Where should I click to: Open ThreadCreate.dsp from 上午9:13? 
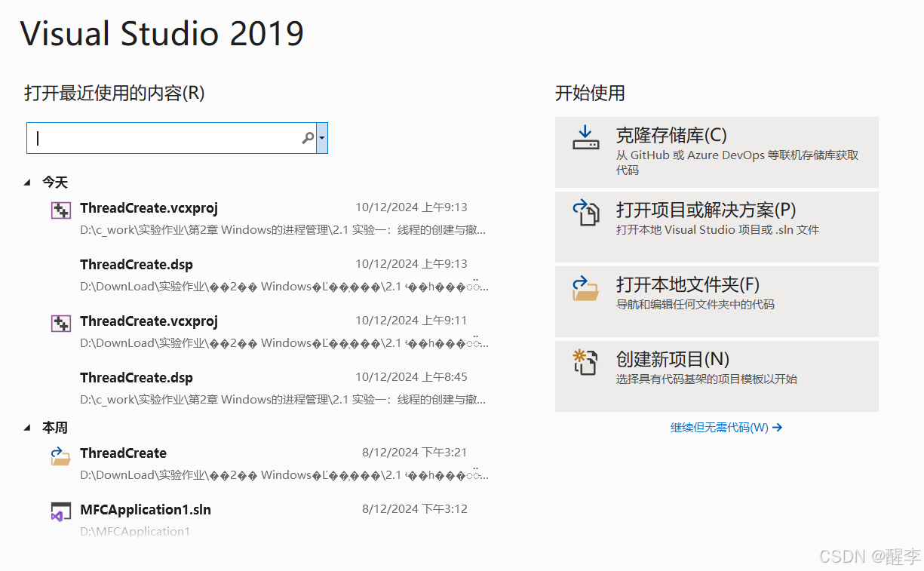point(268,275)
